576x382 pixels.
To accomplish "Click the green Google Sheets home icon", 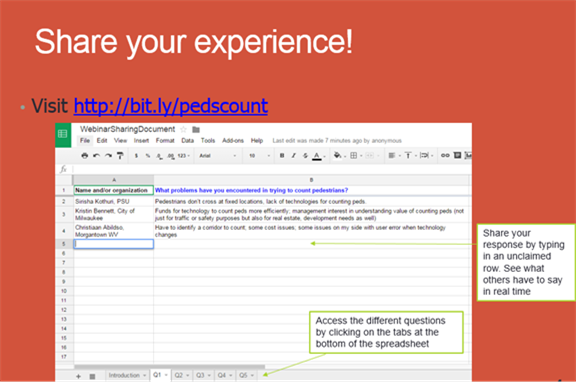I will (x=63, y=134).
